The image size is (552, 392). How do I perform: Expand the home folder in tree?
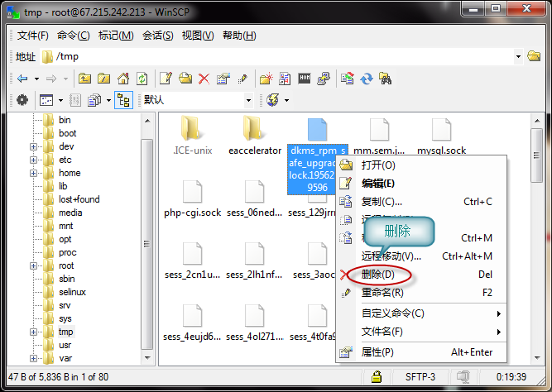click(x=34, y=173)
